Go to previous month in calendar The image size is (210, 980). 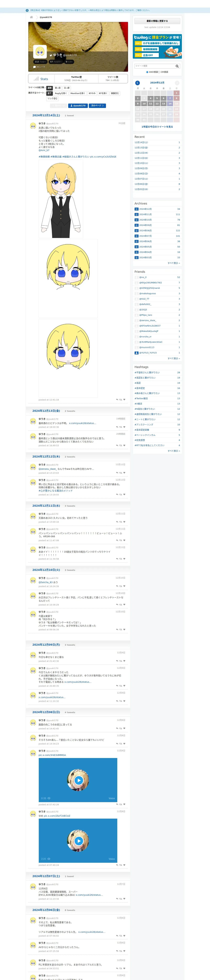[x=138, y=83]
